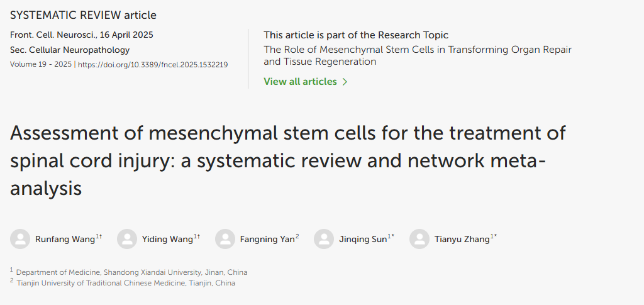644x305 pixels.
Task: Click the Shandong Xiandai University affiliation text
Action: 132,272
